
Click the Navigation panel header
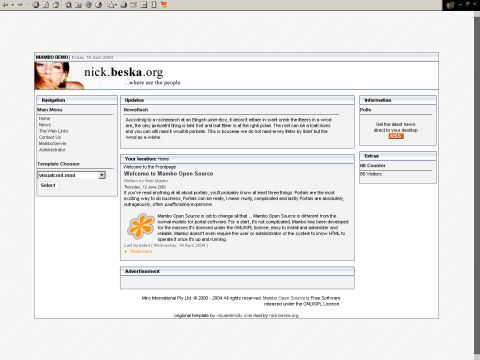click(x=77, y=100)
